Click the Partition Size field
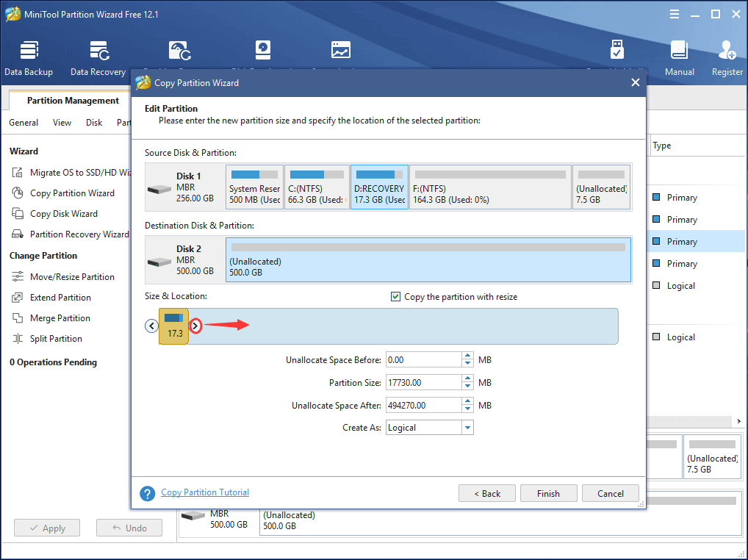Screen dimensions: 748x560 [x=424, y=383]
